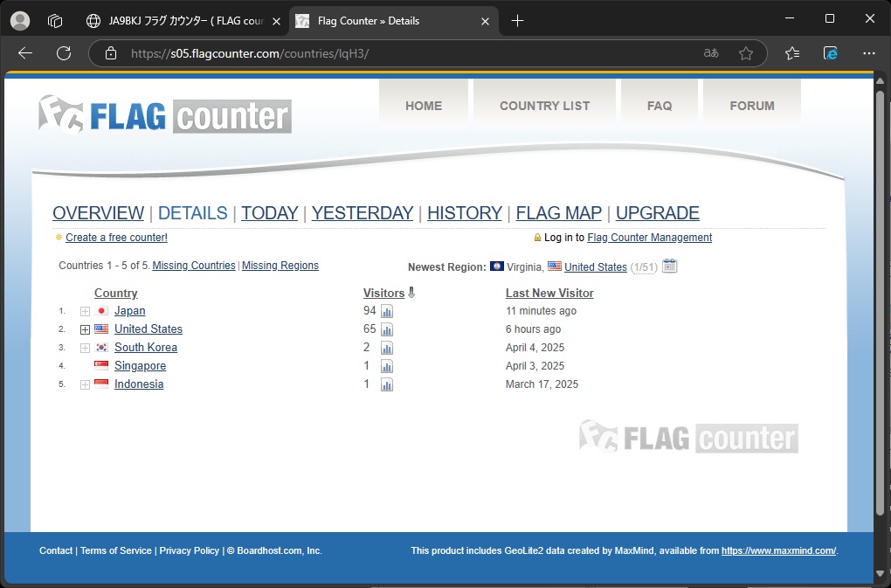Image resolution: width=891 pixels, height=588 pixels.
Task: Click the Singapore flag icon
Action: pyautogui.click(x=101, y=365)
